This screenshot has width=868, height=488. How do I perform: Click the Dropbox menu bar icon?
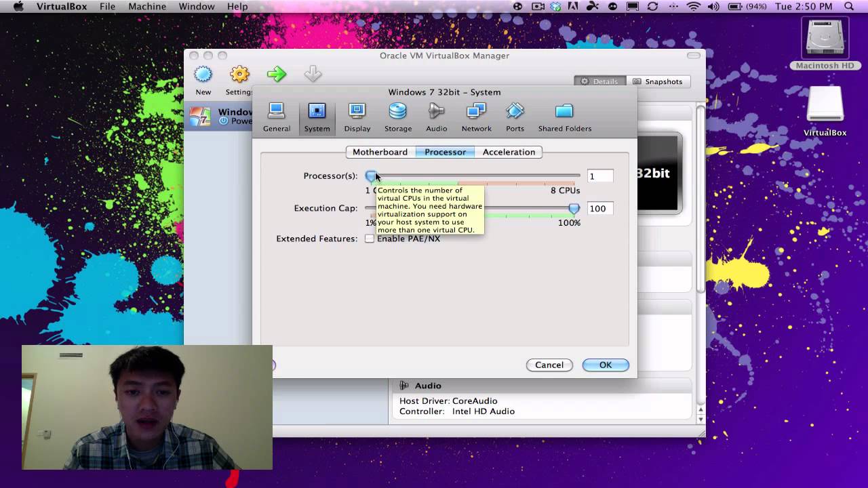point(556,7)
